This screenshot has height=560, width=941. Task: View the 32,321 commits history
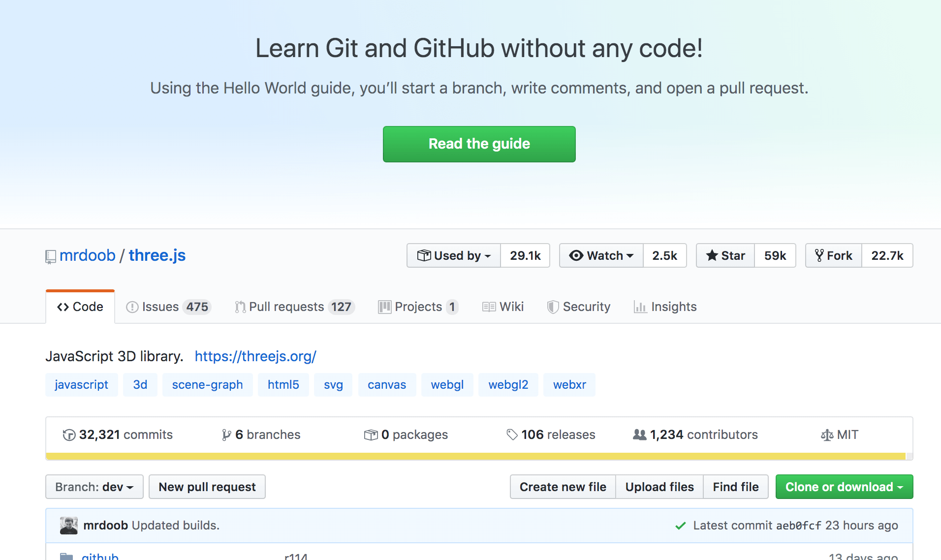(118, 435)
